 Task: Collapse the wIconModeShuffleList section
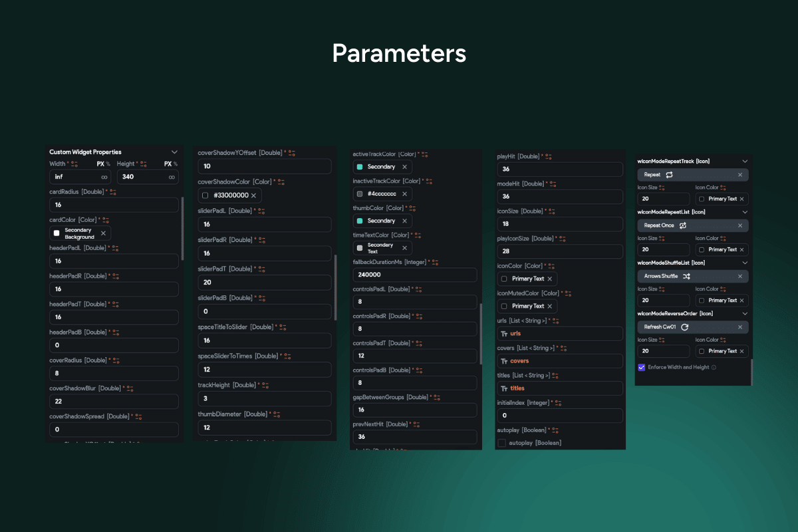(x=745, y=263)
